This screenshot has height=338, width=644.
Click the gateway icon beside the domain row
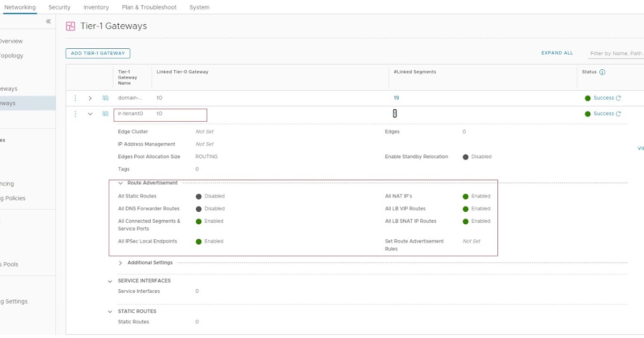pos(106,98)
